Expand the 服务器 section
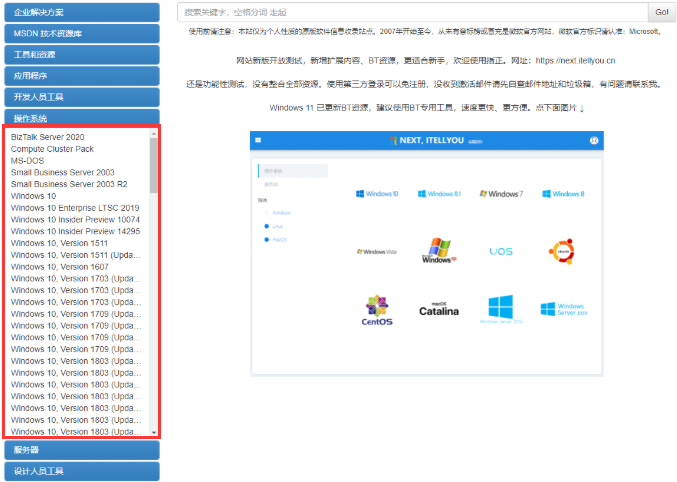This screenshot has width=677, height=482. (x=80, y=450)
